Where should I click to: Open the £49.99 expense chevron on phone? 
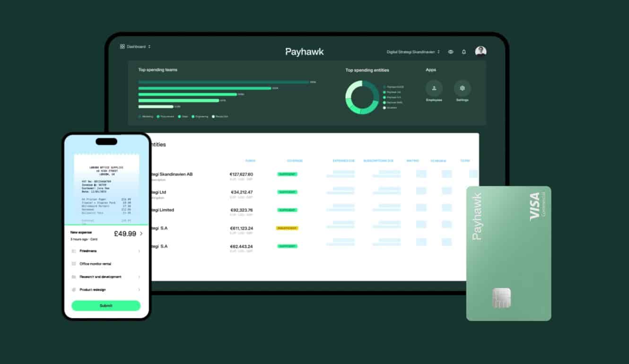point(141,234)
